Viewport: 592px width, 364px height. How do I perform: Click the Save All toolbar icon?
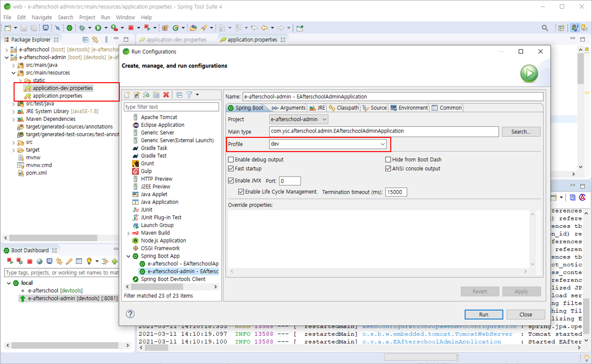point(34,28)
